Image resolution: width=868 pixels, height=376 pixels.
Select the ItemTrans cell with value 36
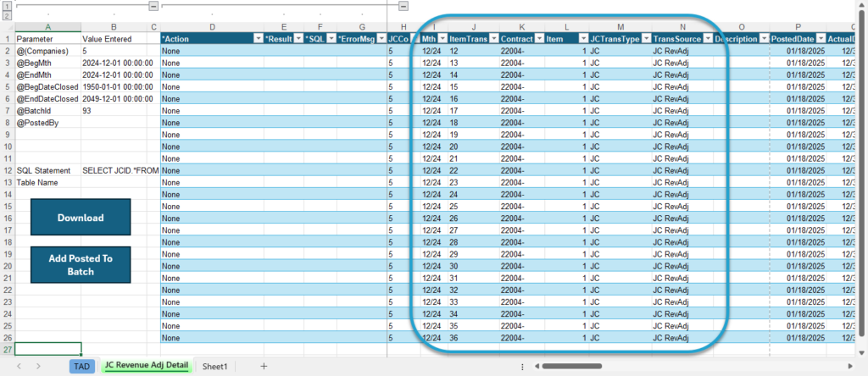coord(474,337)
